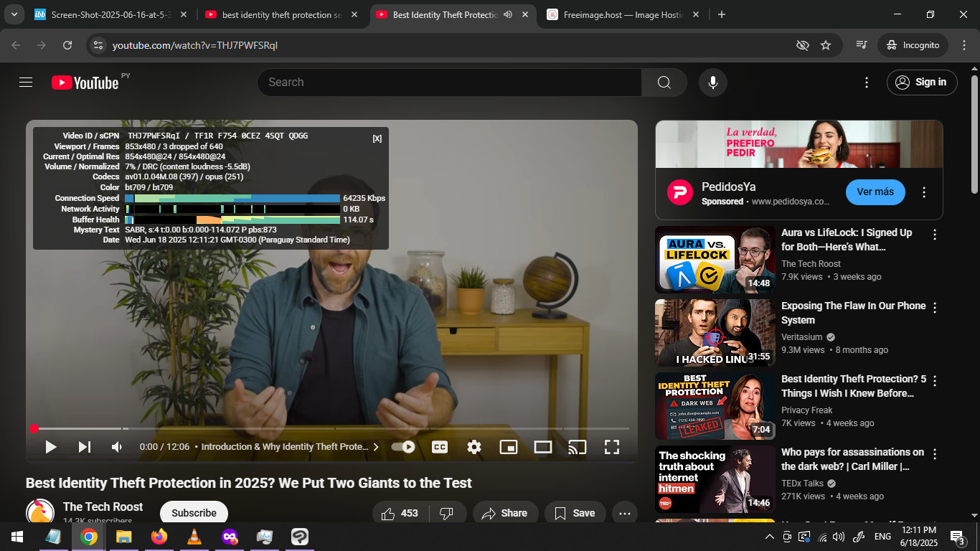Viewport: 980px width, 551px height.
Task: Reload the current page
Action: 67,45
